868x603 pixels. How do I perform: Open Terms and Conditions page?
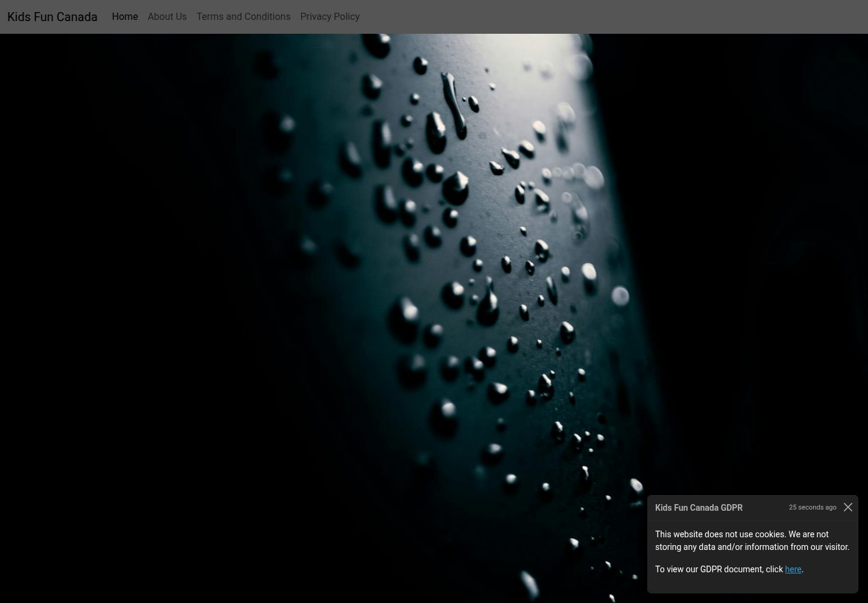[x=244, y=17]
